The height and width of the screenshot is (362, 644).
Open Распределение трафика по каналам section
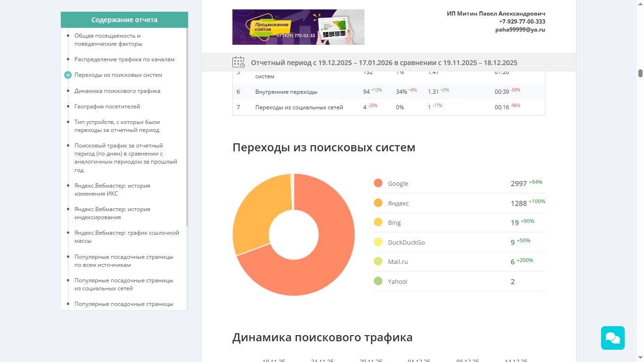coord(124,59)
